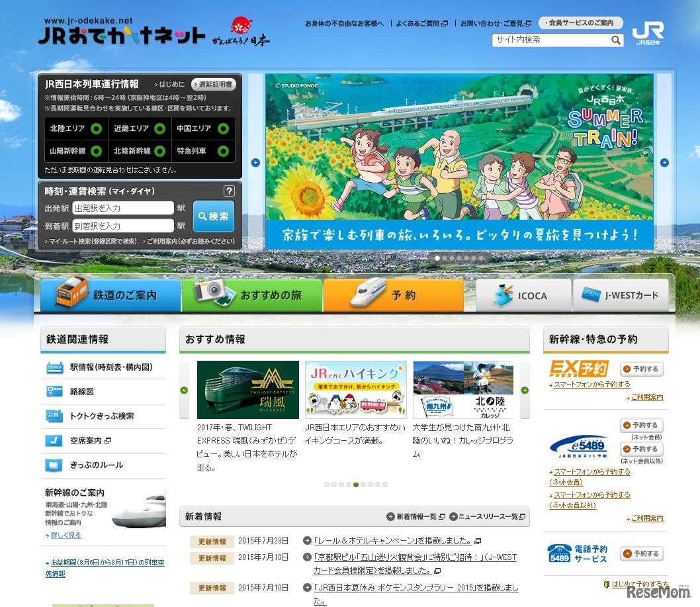Click 予約する button for ネット会員

[642, 425]
